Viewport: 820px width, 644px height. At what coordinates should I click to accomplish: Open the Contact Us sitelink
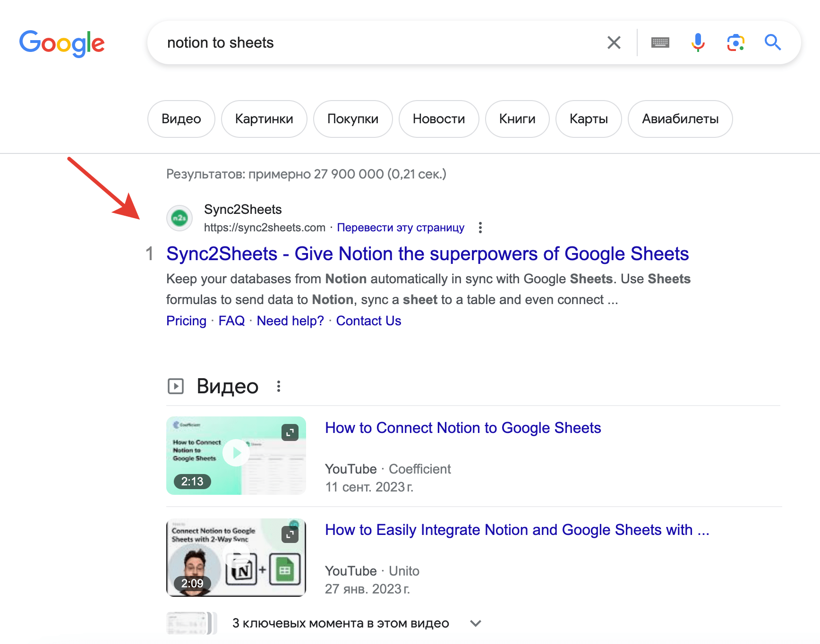click(x=368, y=321)
